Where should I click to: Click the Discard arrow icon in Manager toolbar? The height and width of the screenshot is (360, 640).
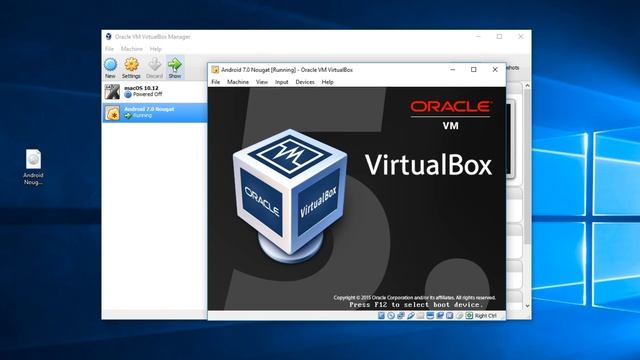coord(154,64)
